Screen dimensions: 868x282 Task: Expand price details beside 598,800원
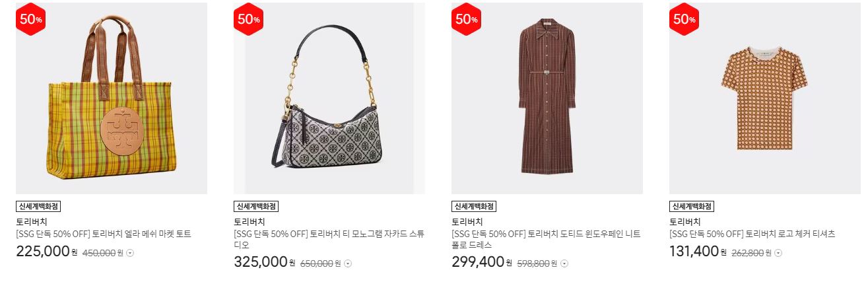(564, 264)
